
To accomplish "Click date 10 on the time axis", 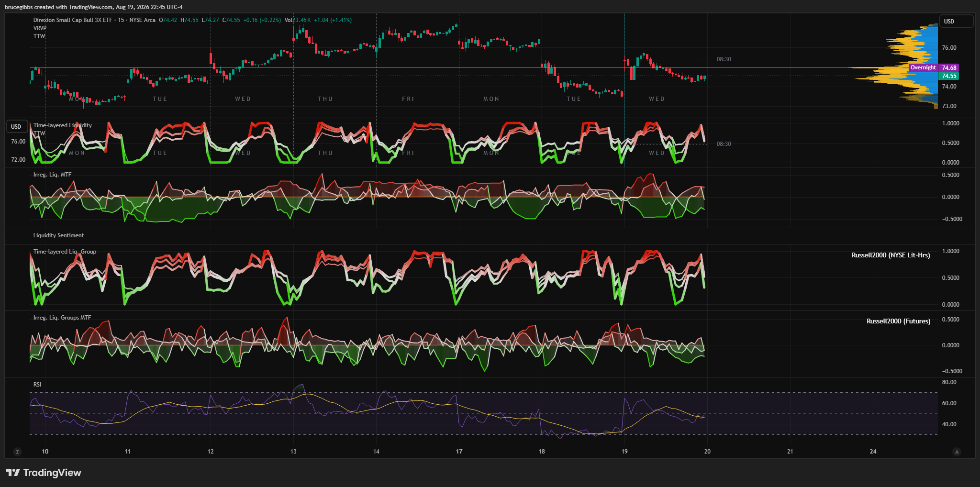I will 45,452.
